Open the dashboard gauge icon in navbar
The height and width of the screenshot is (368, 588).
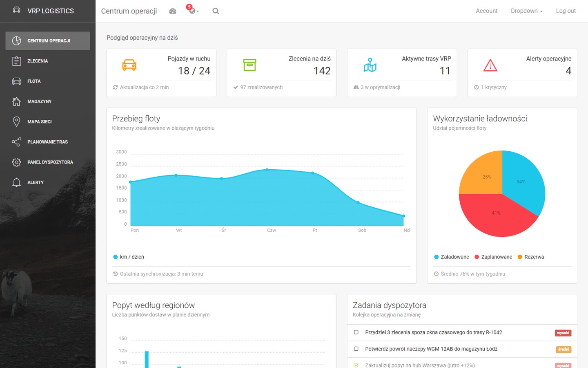[x=173, y=11]
